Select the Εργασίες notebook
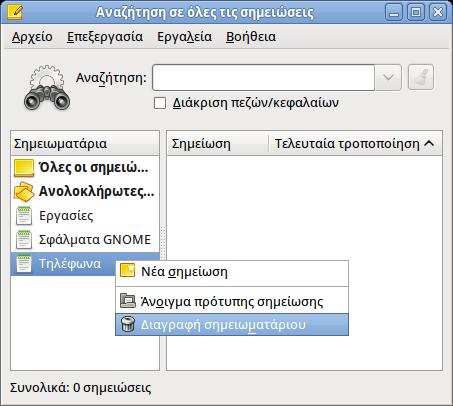Viewport: 453px width, 406px height. (x=85, y=216)
